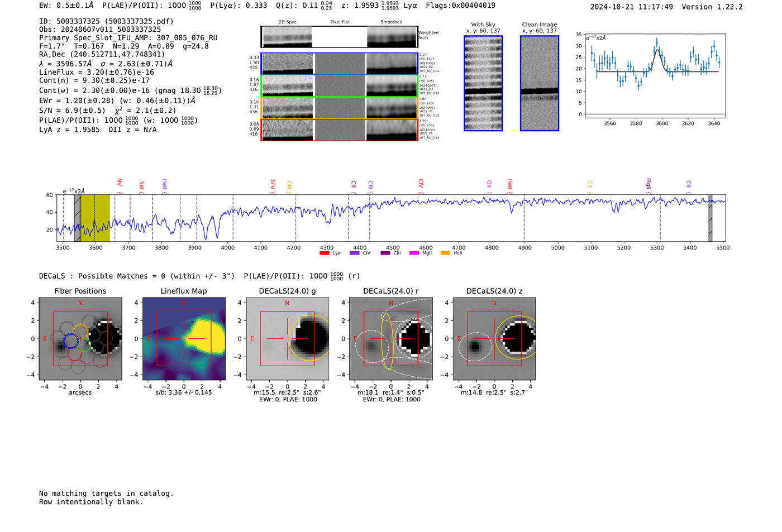The height and width of the screenshot is (532, 782).
Task: Click the emission line Gaussian fit plot
Action: 655,76
